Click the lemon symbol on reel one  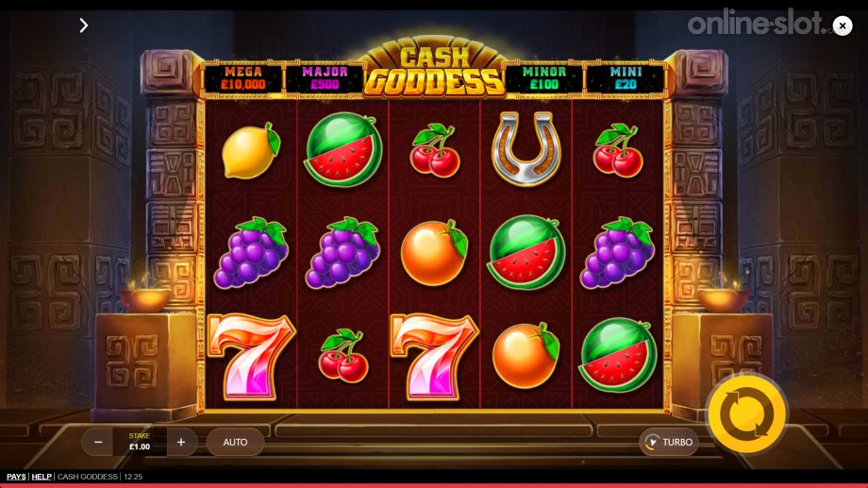[x=251, y=151]
